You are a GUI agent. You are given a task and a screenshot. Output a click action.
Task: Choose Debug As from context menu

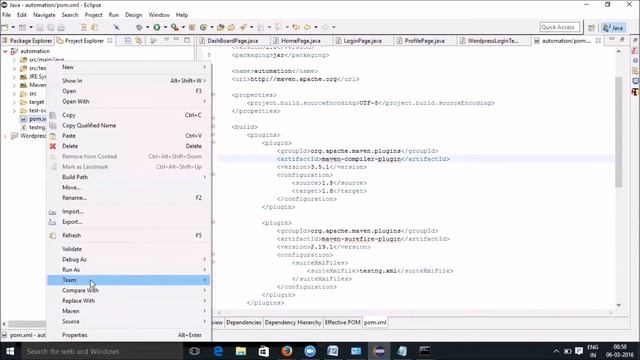pos(129,260)
